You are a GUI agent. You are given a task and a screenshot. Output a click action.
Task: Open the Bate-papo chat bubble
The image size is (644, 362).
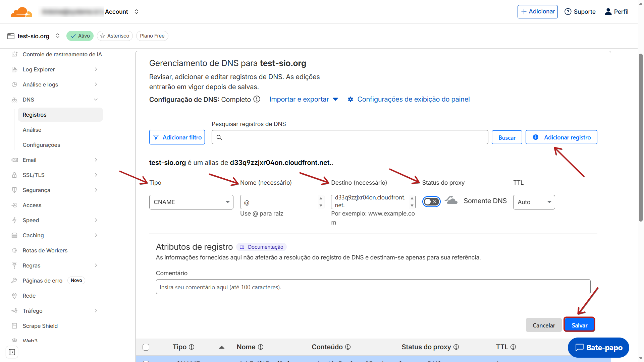[598, 348]
